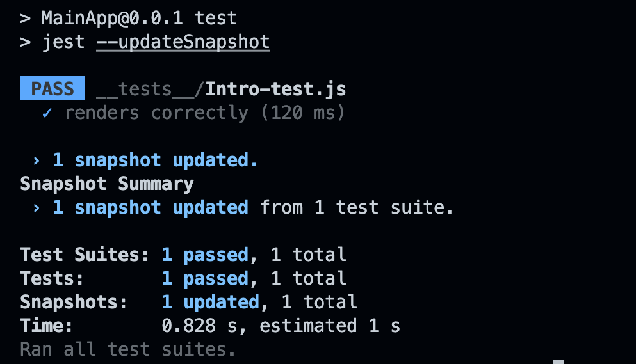Viewport: 636px width, 364px height.
Task: Click the prompt symbol before MainApp@0.0.1
Action: (x=25, y=19)
